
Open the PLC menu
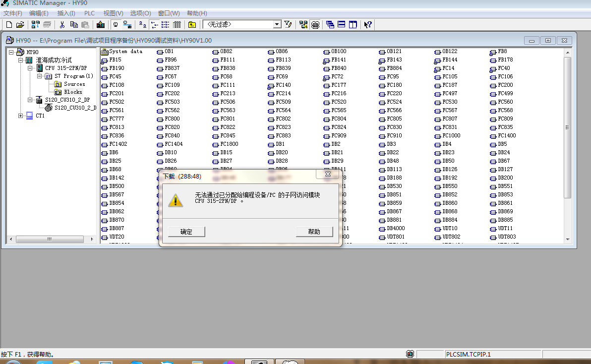(x=89, y=13)
